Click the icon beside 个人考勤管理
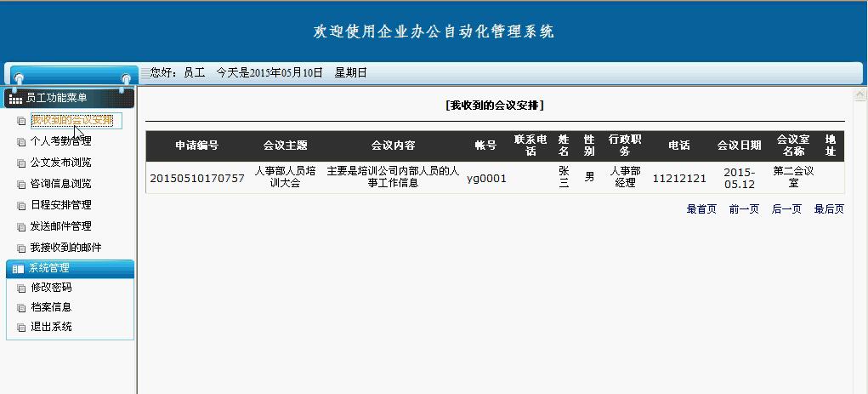Viewport: 868px width, 394px height. click(x=21, y=142)
